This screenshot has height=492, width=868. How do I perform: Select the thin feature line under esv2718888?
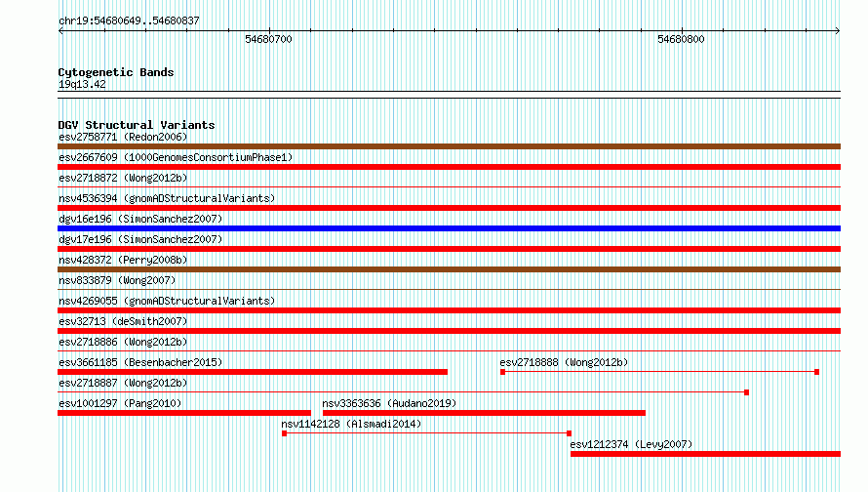coord(659,372)
